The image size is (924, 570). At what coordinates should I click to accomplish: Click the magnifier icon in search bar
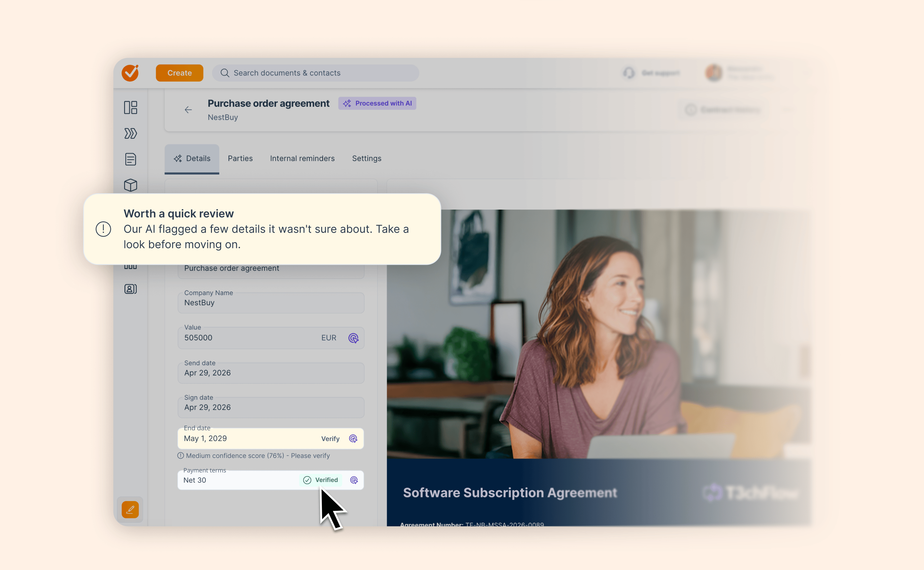225,73
